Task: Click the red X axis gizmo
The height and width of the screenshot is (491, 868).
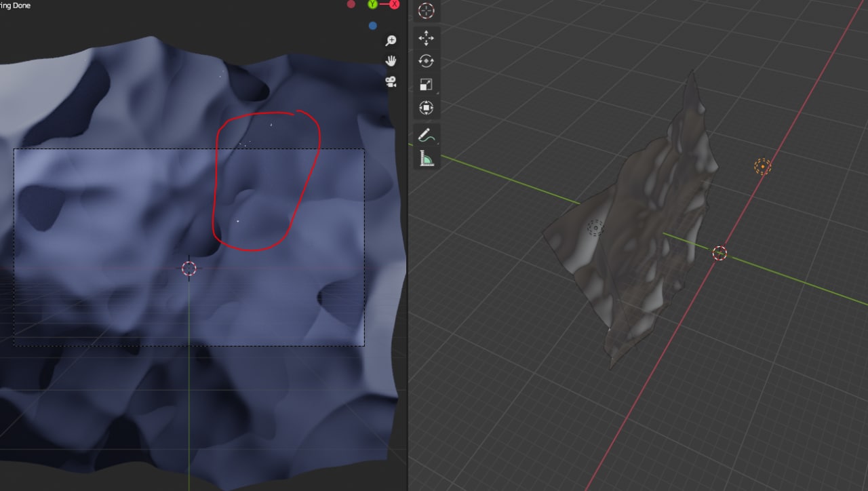Action: tap(394, 4)
